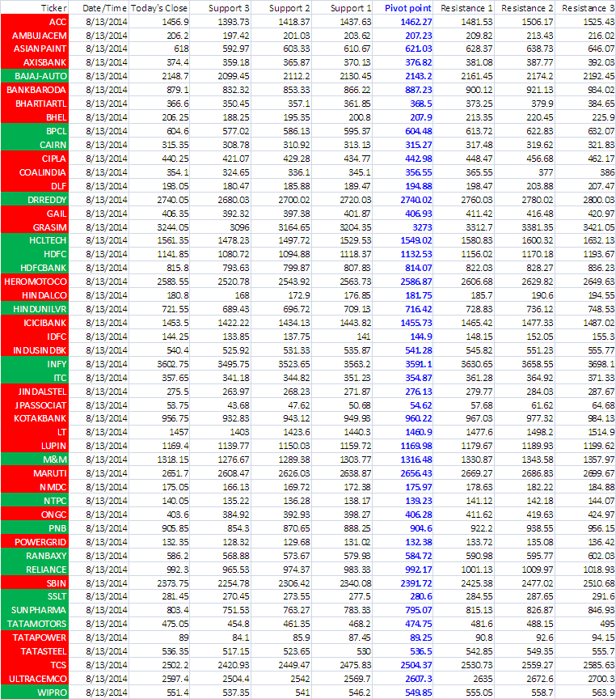Screen dimensions: 616x699
Task: Click AXISBANK pivot value 376.82
Action: [x=418, y=63]
